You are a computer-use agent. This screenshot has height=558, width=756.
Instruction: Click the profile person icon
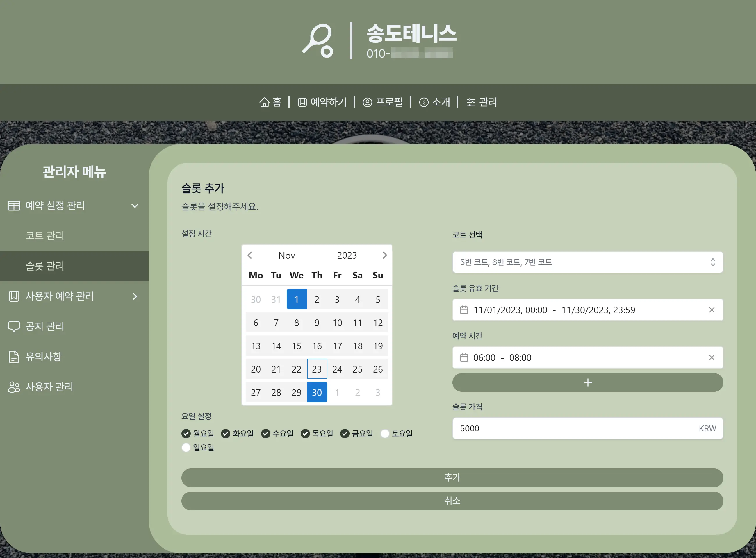(x=367, y=102)
